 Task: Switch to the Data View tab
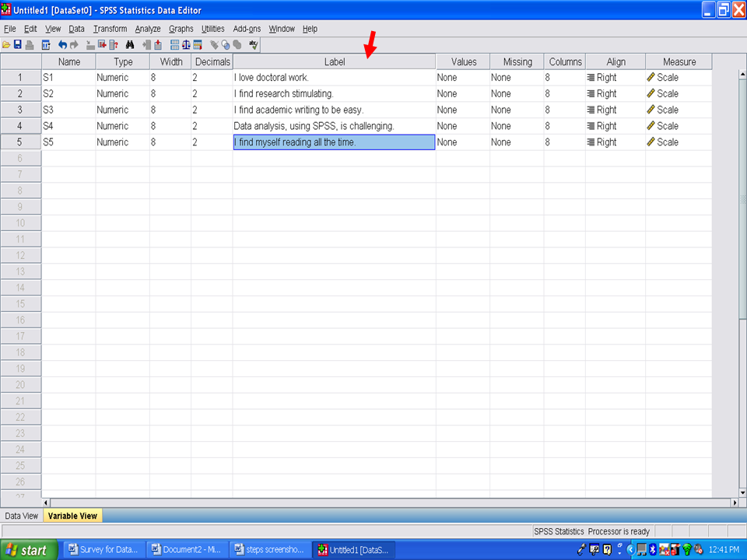point(21,516)
